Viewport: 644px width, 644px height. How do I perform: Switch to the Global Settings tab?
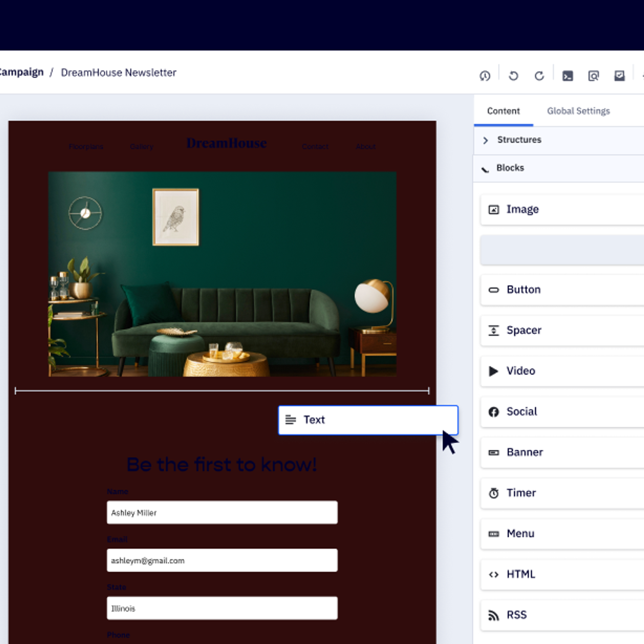click(x=578, y=111)
